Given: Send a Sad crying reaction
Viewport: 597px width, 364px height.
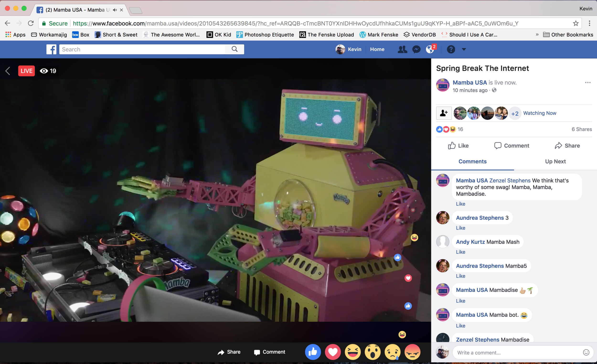Looking at the screenshot, I should click(x=393, y=352).
